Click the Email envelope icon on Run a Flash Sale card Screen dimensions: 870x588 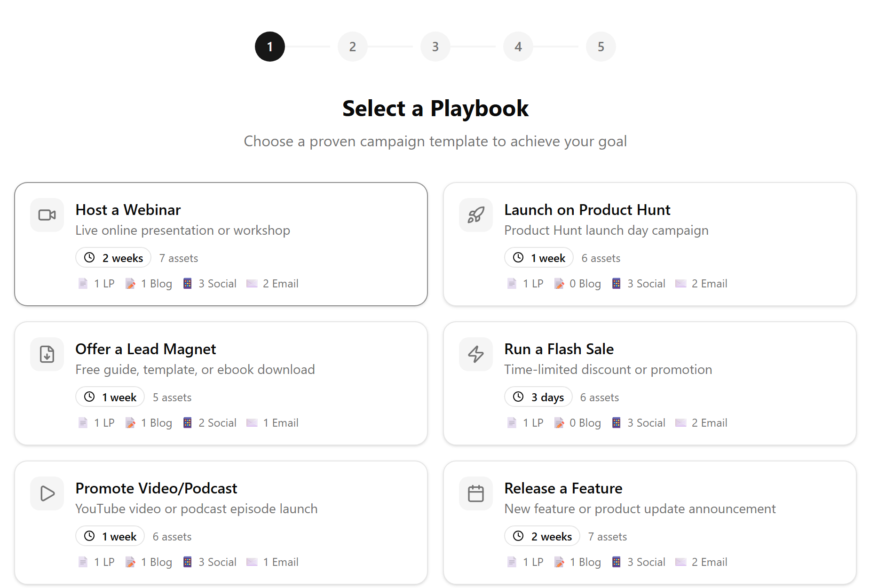pyautogui.click(x=680, y=422)
